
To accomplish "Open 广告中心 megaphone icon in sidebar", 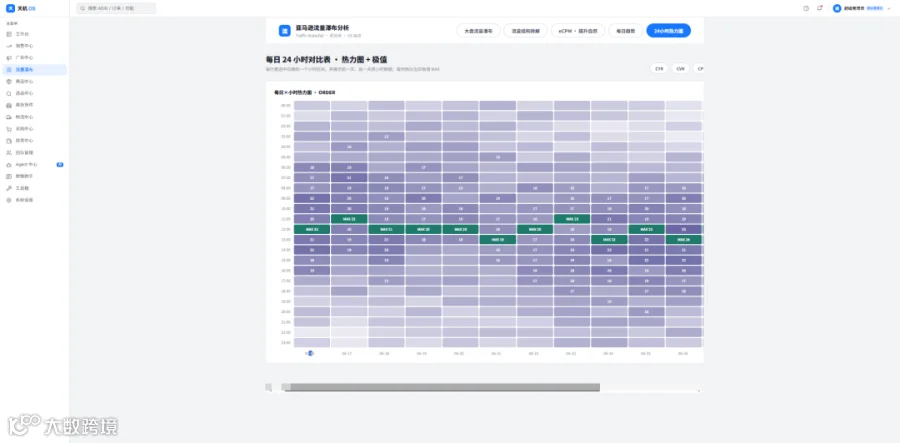I will tap(9, 58).
